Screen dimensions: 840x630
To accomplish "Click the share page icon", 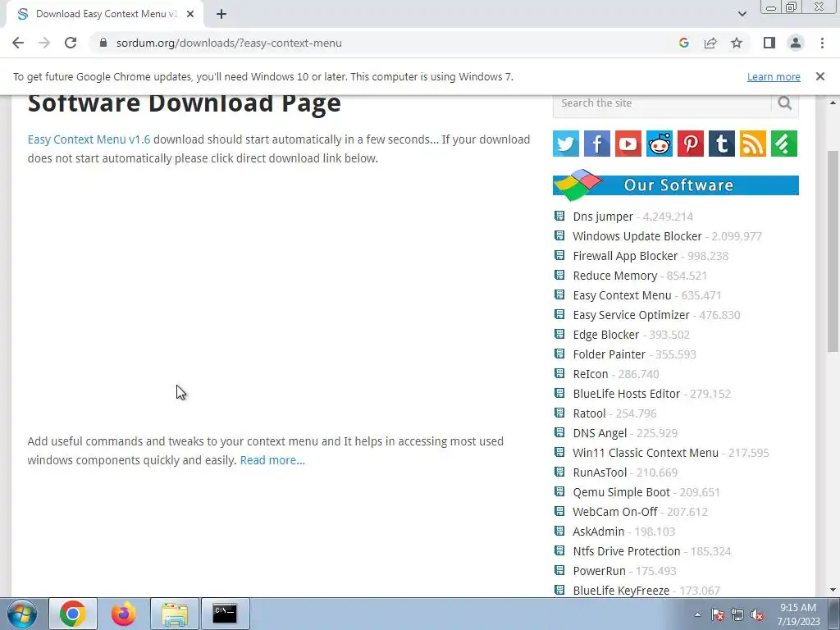I will [710, 43].
